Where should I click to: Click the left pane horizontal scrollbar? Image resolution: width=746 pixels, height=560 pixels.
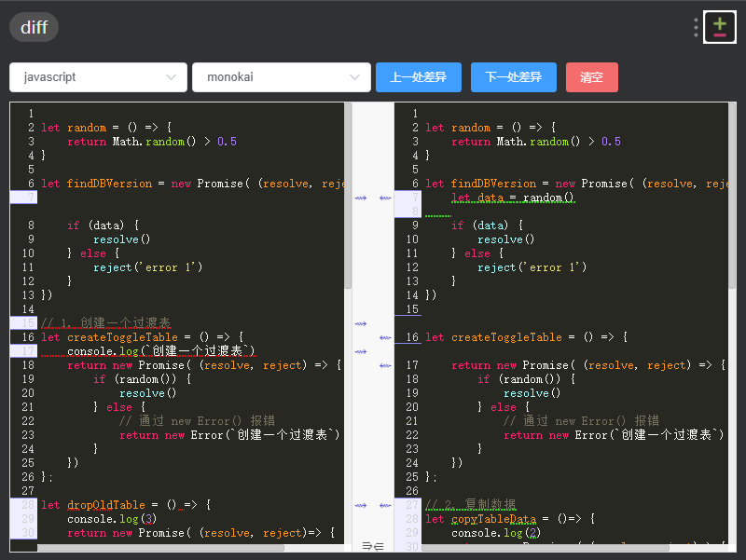[160, 548]
